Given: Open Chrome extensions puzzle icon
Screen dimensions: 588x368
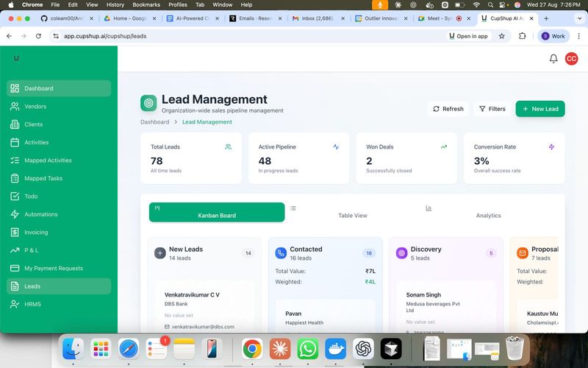Looking at the screenshot, I should pyautogui.click(x=523, y=36).
